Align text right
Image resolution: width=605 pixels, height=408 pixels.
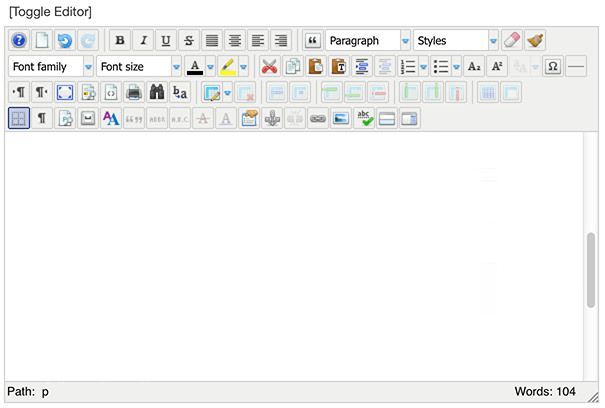coord(281,40)
